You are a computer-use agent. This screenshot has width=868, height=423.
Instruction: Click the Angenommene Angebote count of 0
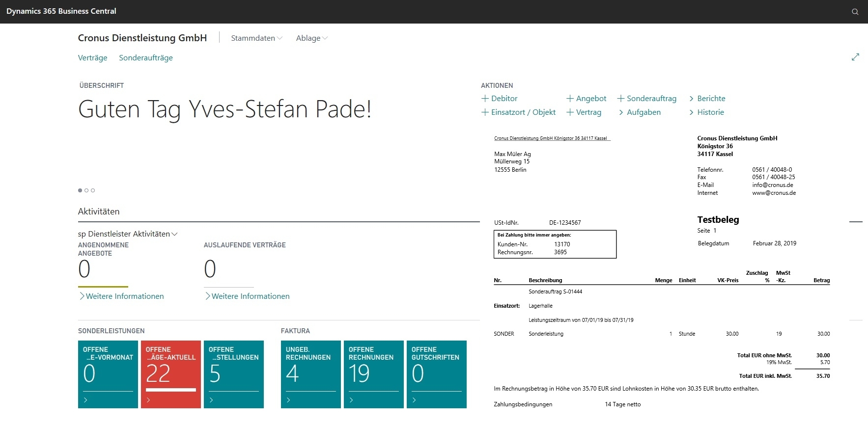click(84, 269)
